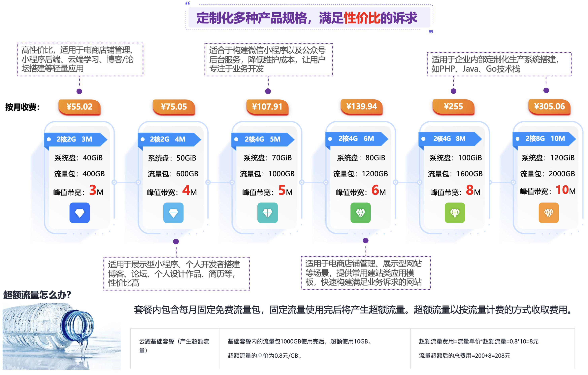The image size is (588, 375).
Task: Click the 高性价比 电商店铺管理 description box
Action: click(80, 59)
